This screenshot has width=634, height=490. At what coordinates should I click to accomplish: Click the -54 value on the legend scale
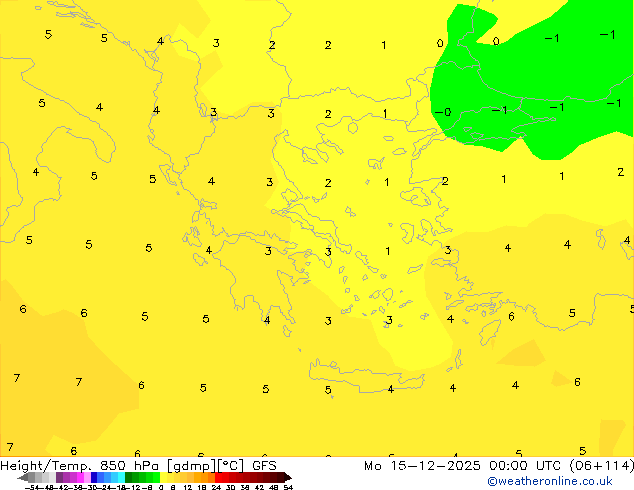pyautogui.click(x=32, y=487)
